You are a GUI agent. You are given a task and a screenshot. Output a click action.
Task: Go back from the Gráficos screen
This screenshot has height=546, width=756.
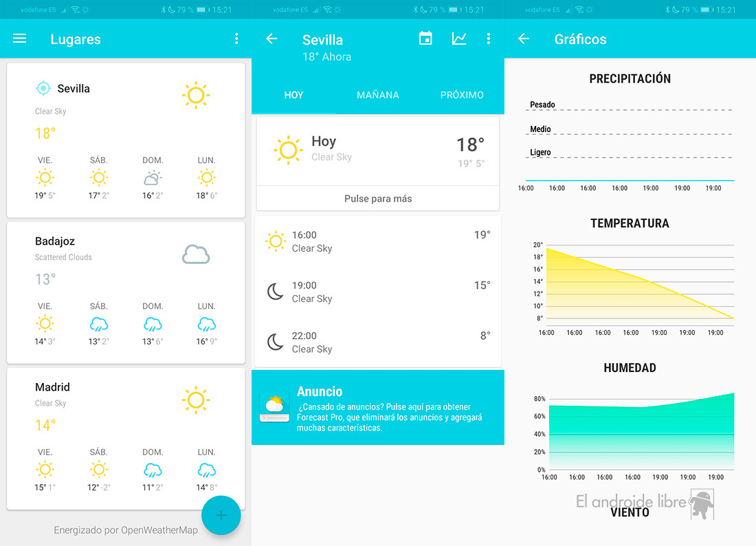click(524, 39)
